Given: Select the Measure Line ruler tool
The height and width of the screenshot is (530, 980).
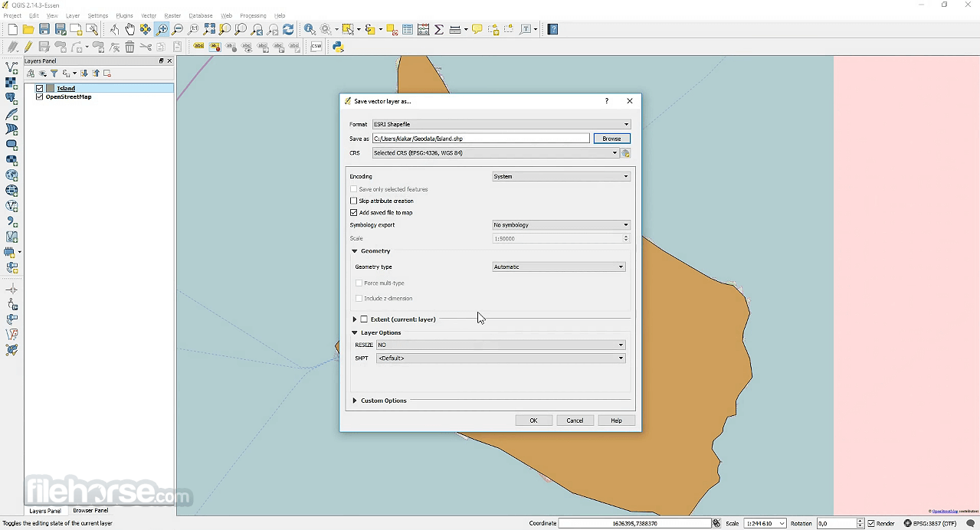Looking at the screenshot, I should (x=455, y=29).
